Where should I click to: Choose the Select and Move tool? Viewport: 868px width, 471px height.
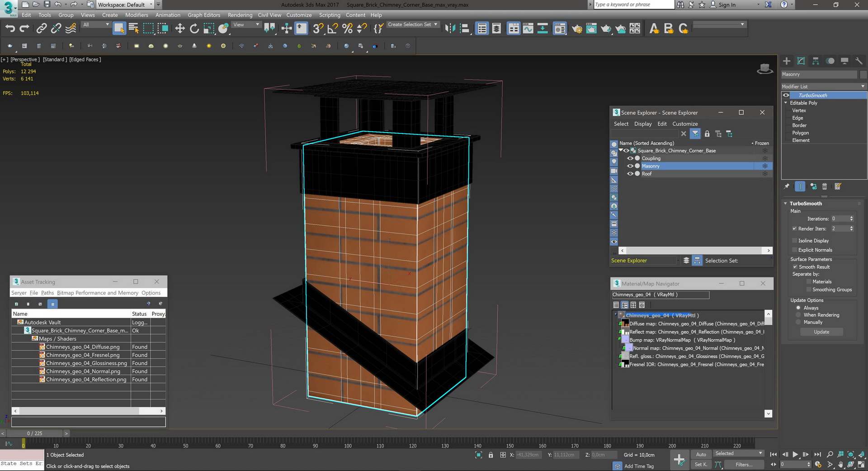tap(180, 29)
